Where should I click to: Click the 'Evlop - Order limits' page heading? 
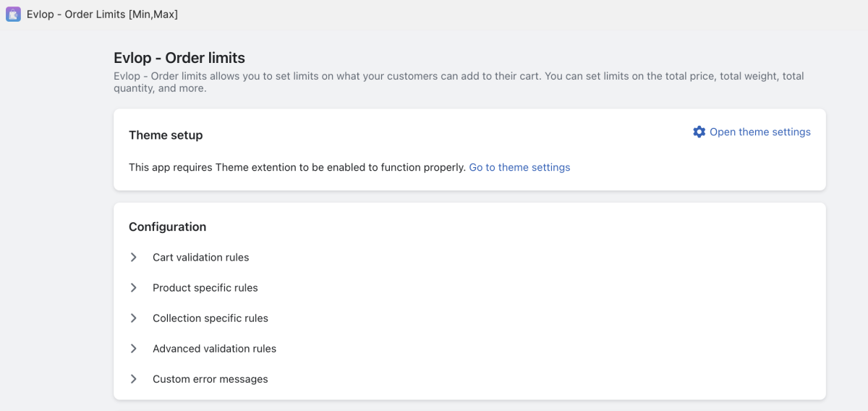tap(179, 58)
